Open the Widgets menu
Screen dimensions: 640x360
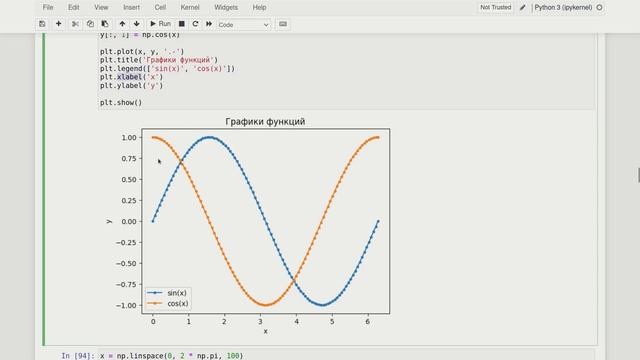(226, 7)
